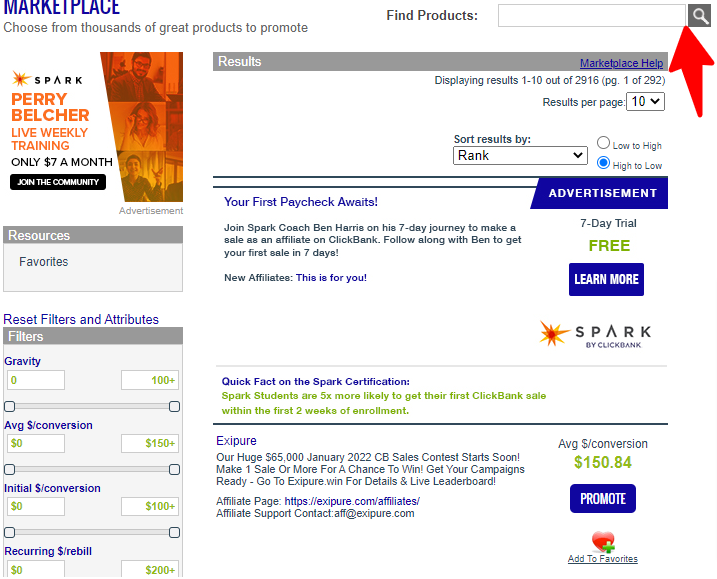Click the Initial $/conversion filter label
Viewport: 717px width, 579px height.
coord(52,488)
